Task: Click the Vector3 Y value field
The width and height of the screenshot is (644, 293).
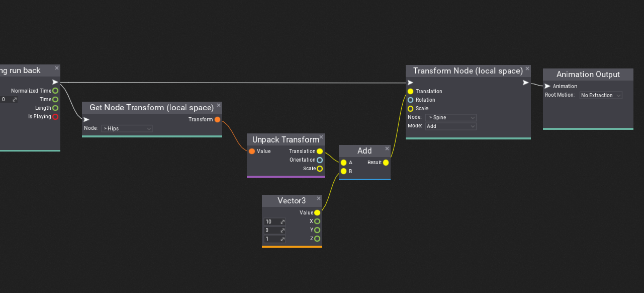Action: (x=274, y=230)
